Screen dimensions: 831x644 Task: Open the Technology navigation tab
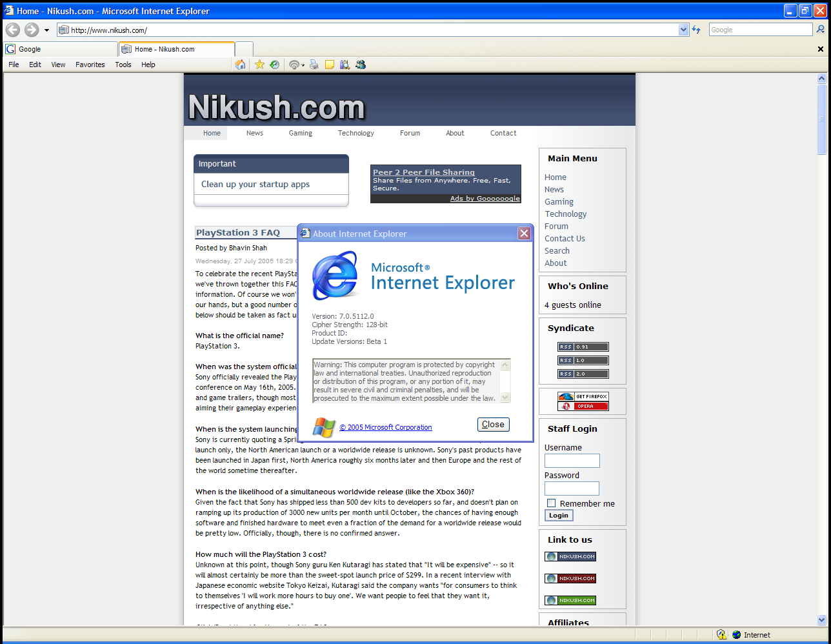tap(356, 133)
